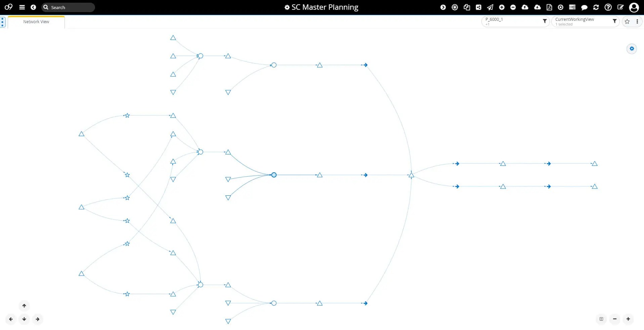The width and height of the screenshot is (644, 330).
Task: Select the bottommost inverted triangle node
Action: (228, 322)
